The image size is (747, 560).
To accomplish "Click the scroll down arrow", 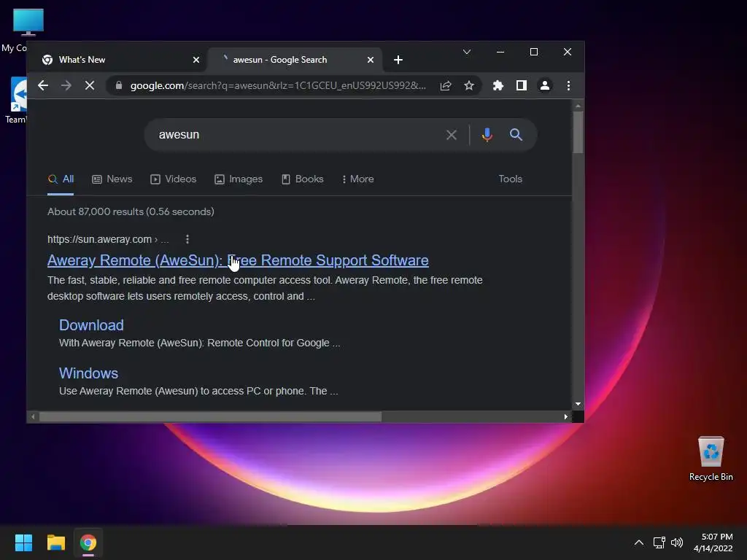I will pyautogui.click(x=578, y=404).
